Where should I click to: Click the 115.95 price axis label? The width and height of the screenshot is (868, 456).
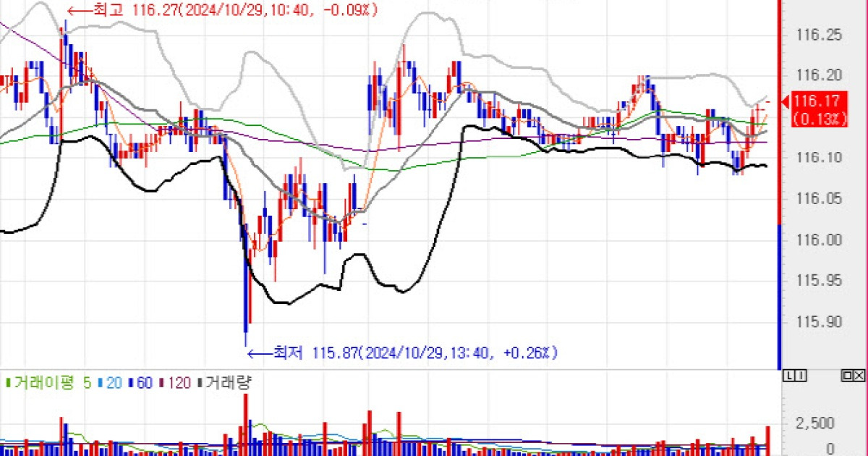(x=820, y=280)
